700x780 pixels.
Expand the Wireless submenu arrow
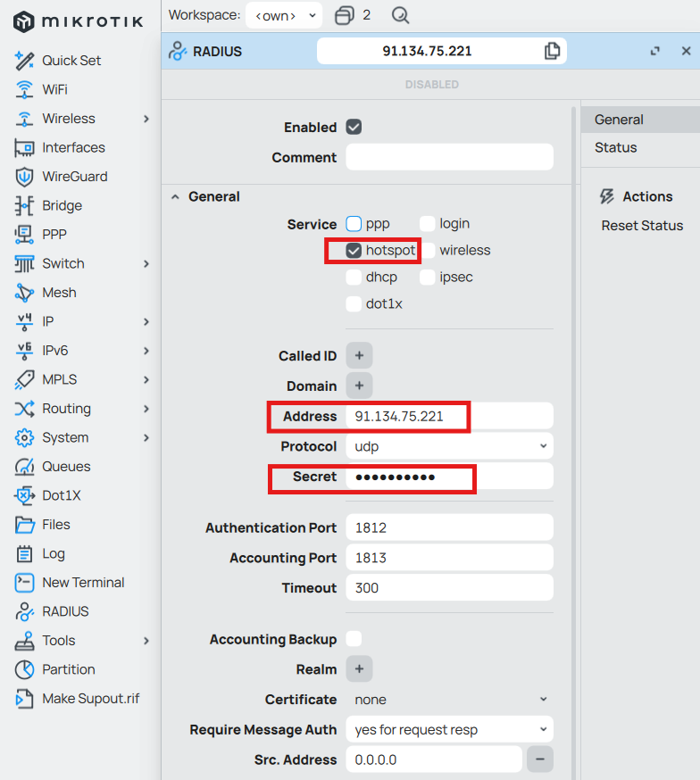click(146, 119)
